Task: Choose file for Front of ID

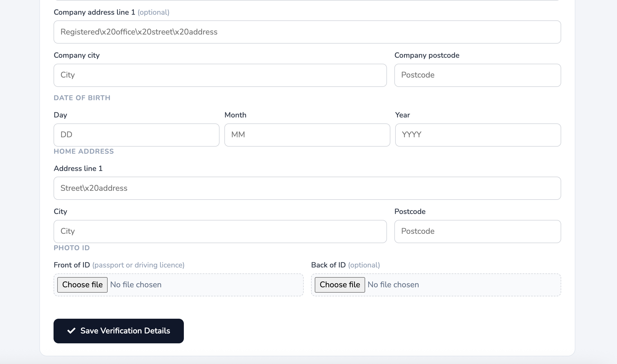Action: 82,285
